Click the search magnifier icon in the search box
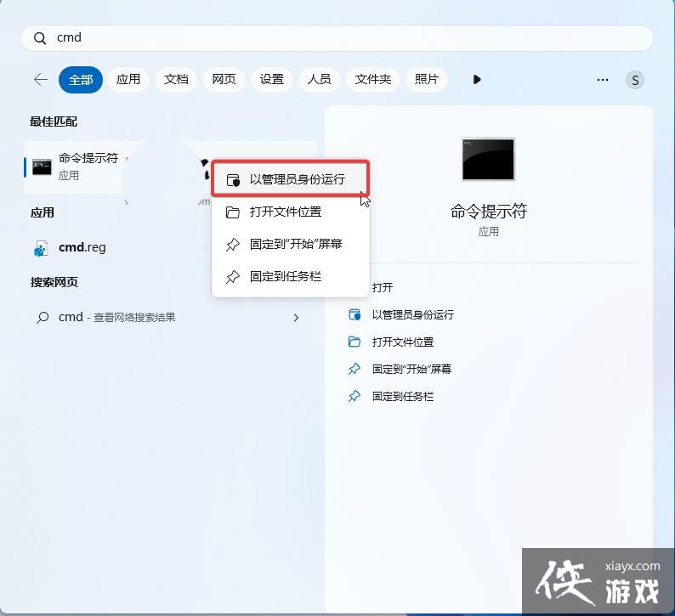Viewport: 675px width, 616px height. pos(40,38)
